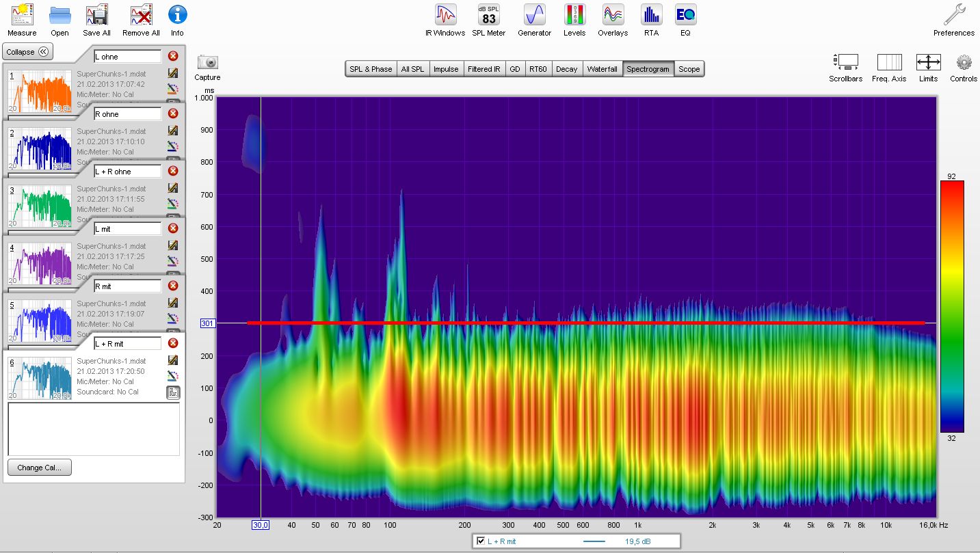
Task: Save measurement 2 with its disk icon
Action: (173, 131)
